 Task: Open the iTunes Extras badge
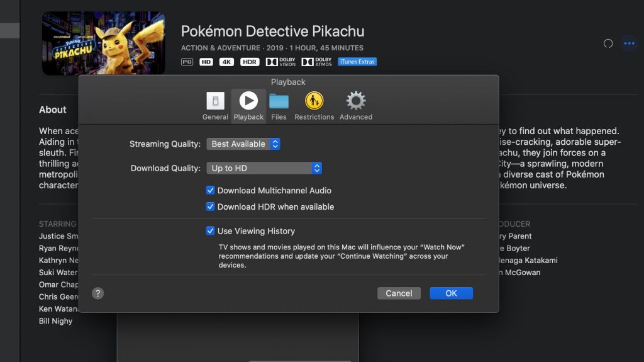pos(357,62)
